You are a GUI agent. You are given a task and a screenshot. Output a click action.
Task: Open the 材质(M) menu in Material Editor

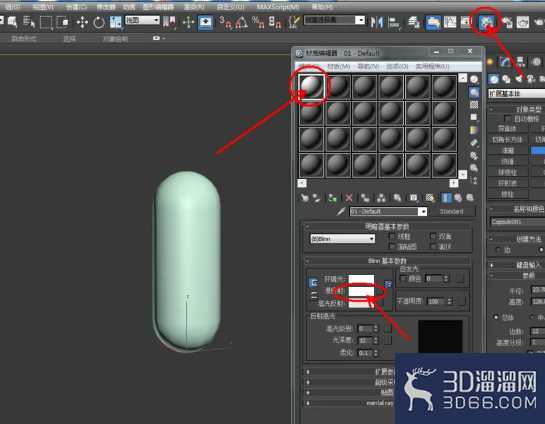(339, 66)
